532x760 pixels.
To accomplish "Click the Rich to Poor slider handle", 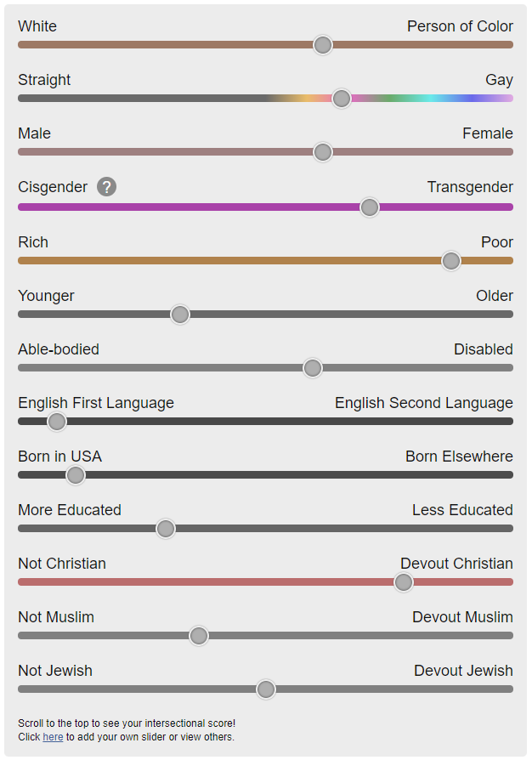I will (451, 261).
